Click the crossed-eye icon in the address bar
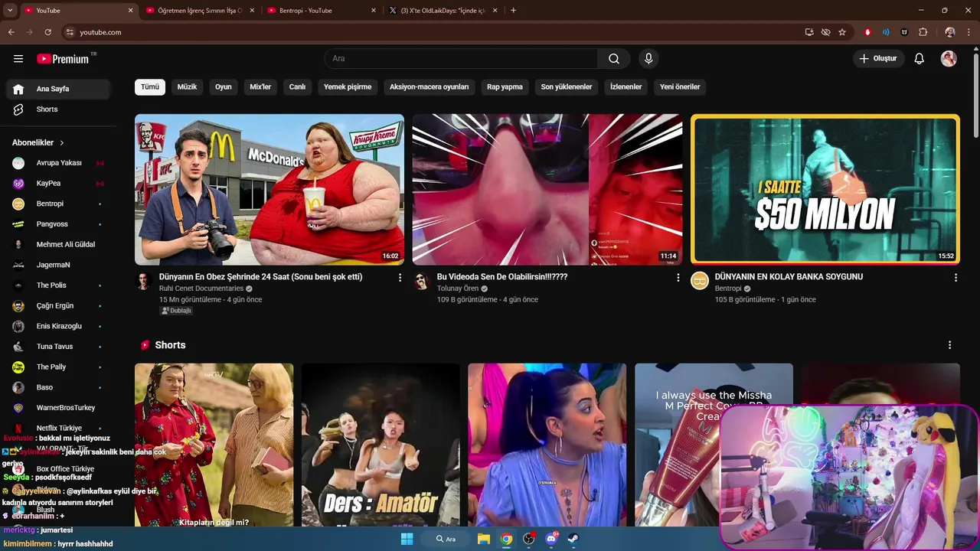Viewport: 980px width, 551px height. (x=825, y=32)
